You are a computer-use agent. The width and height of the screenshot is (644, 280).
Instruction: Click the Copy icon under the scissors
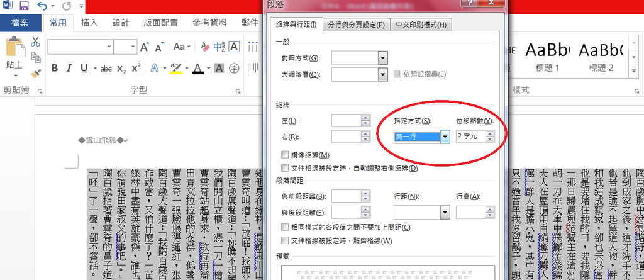pyautogui.click(x=36, y=57)
